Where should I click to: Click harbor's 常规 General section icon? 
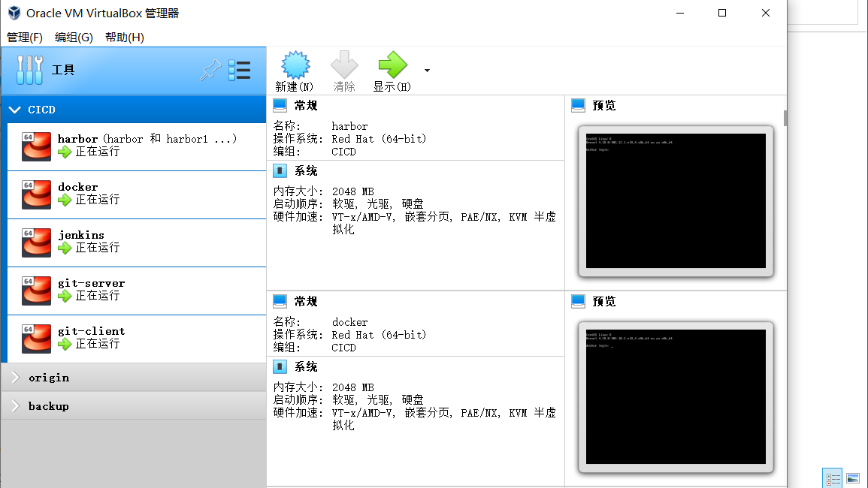[x=280, y=105]
